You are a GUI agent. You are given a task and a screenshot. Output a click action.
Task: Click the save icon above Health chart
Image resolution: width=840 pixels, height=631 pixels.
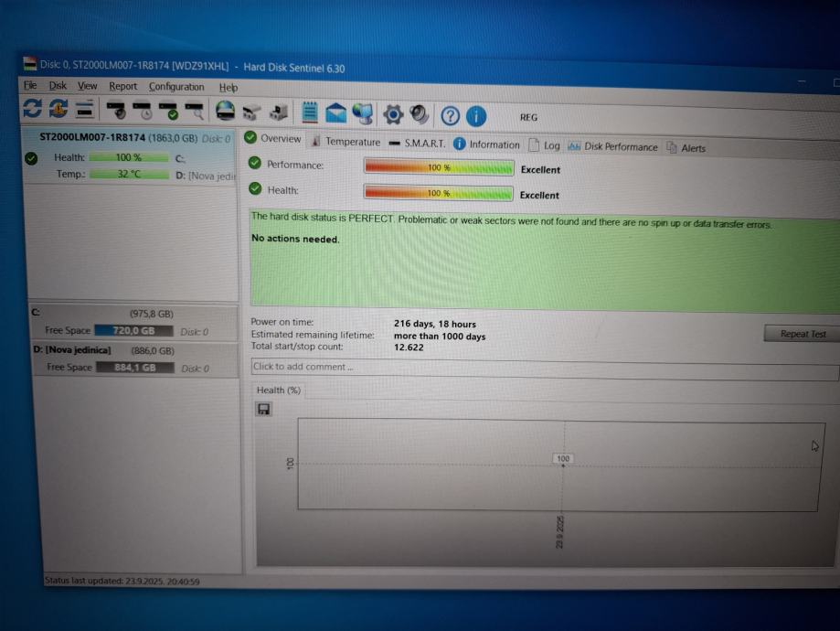(263, 410)
